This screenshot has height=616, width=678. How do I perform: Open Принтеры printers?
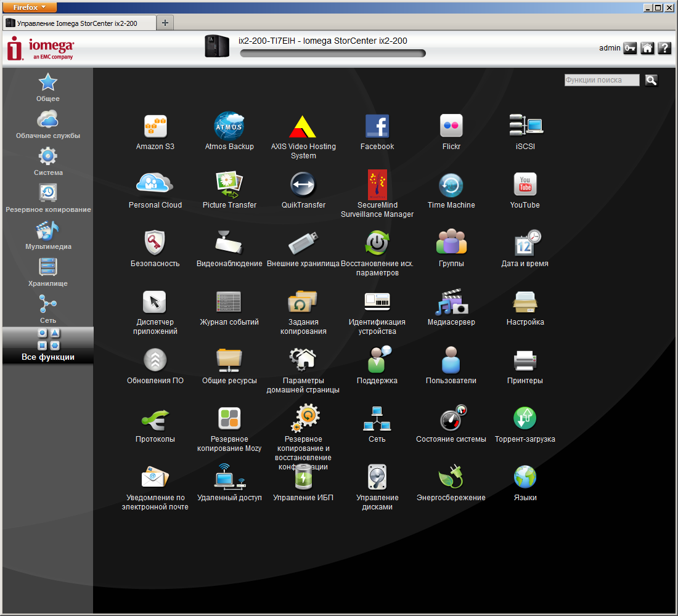coord(525,360)
